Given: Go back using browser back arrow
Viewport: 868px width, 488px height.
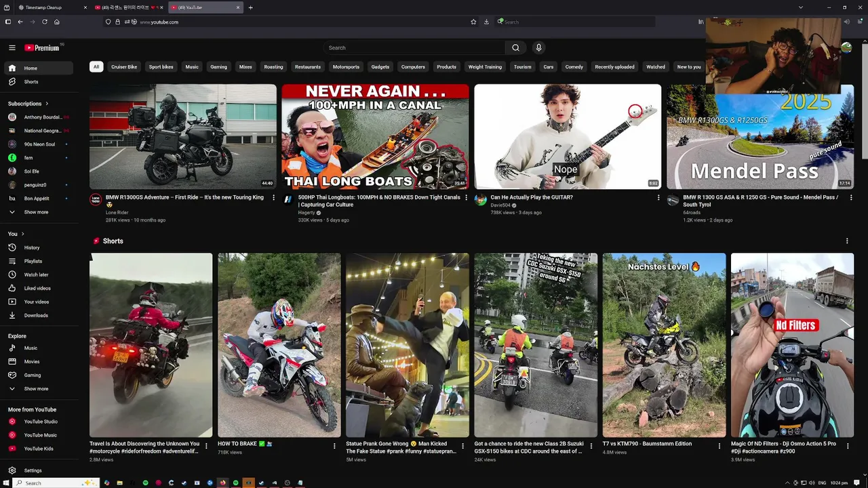Looking at the screenshot, I should pyautogui.click(x=20, y=22).
